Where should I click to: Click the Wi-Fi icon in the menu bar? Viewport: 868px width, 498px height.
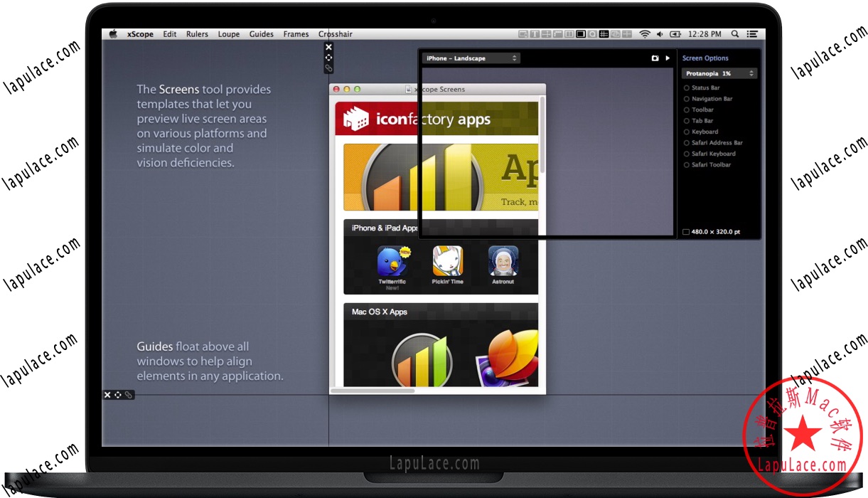645,34
